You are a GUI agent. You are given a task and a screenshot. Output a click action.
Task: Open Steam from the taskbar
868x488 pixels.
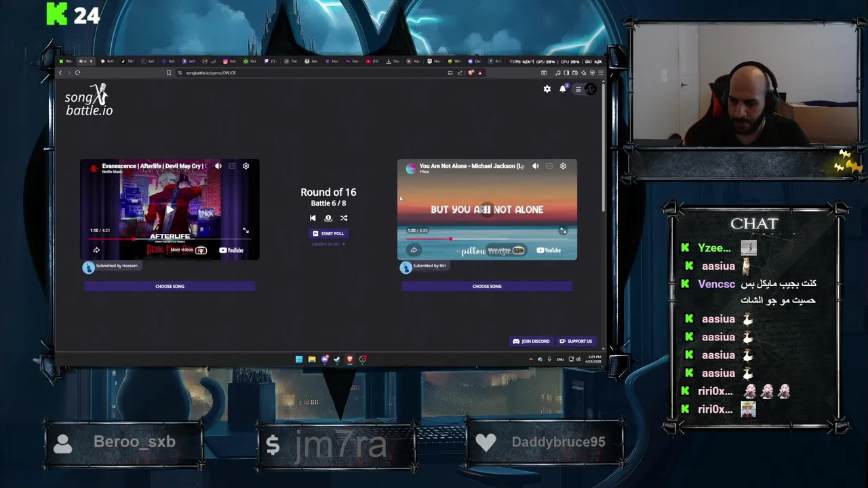337,359
